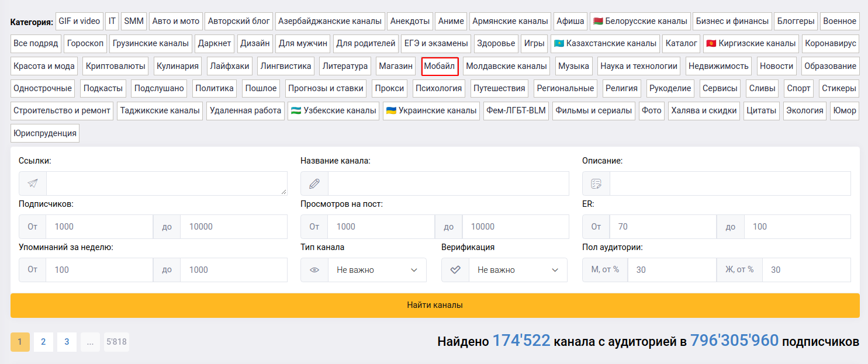
Task: Select the Фем-ЛГБТ-BLM category
Action: [516, 110]
